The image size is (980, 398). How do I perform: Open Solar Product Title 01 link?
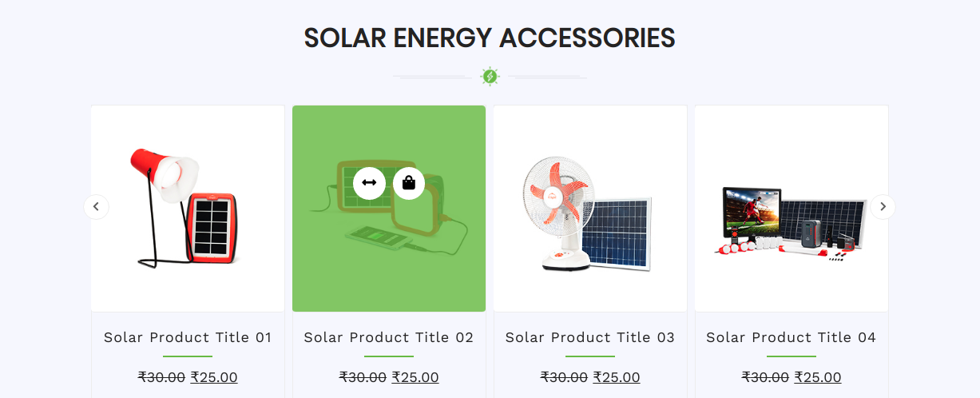pyautogui.click(x=188, y=337)
